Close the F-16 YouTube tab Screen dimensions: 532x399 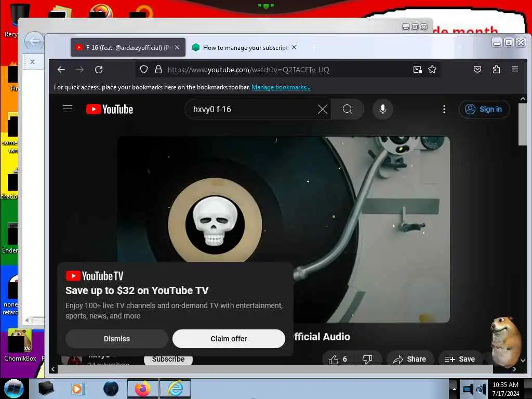click(x=177, y=47)
